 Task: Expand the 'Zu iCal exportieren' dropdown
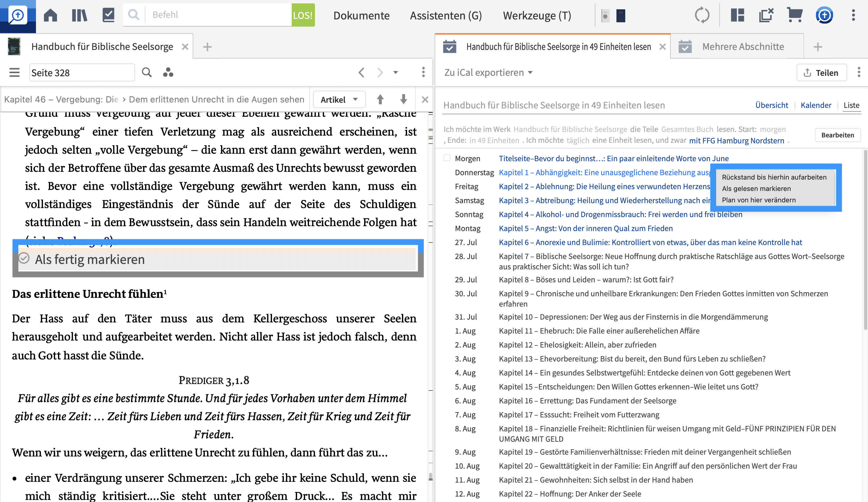(488, 72)
